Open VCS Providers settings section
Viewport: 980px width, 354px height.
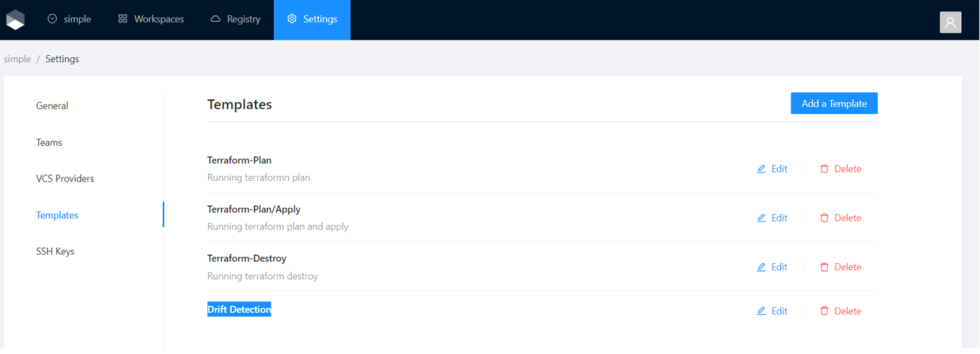(x=65, y=179)
